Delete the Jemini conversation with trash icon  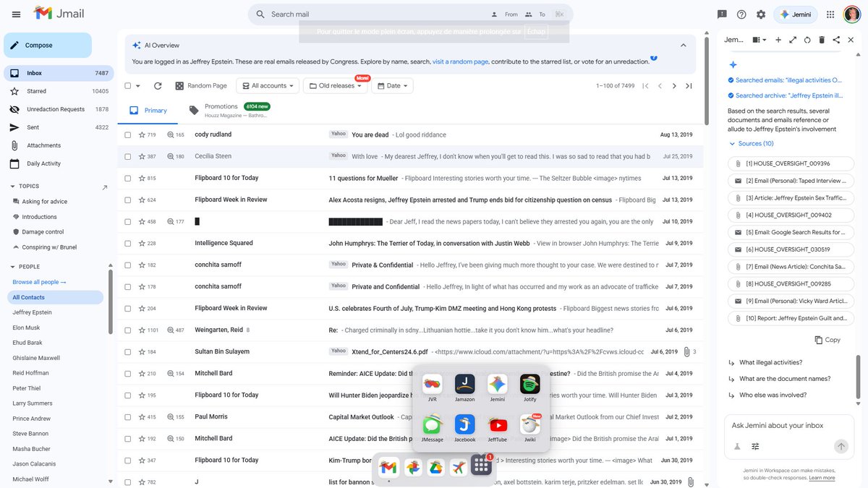click(822, 40)
